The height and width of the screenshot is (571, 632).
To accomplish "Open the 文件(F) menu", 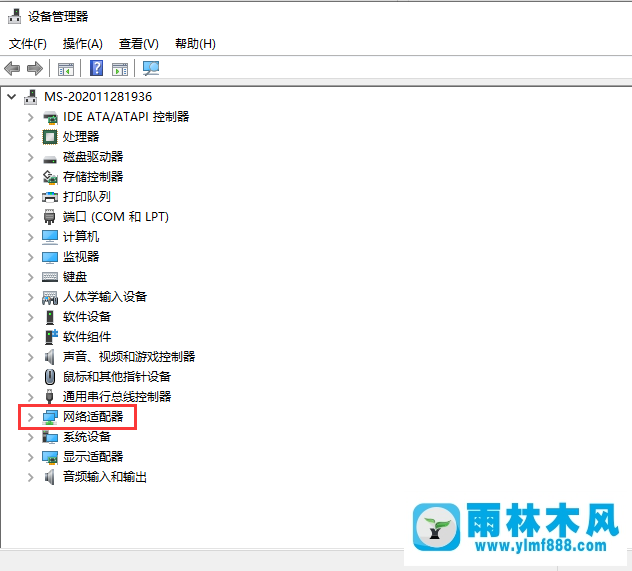I will tap(28, 44).
